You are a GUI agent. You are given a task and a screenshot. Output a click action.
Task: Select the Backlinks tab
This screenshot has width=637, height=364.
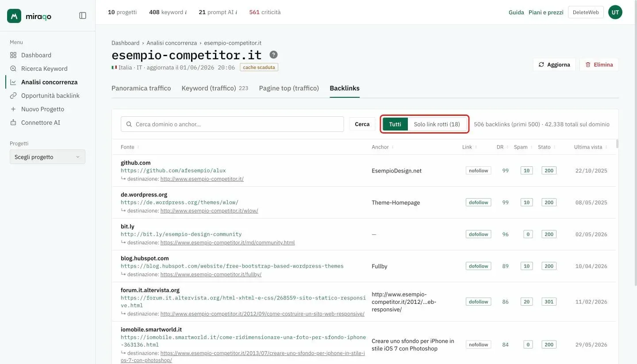[345, 88]
